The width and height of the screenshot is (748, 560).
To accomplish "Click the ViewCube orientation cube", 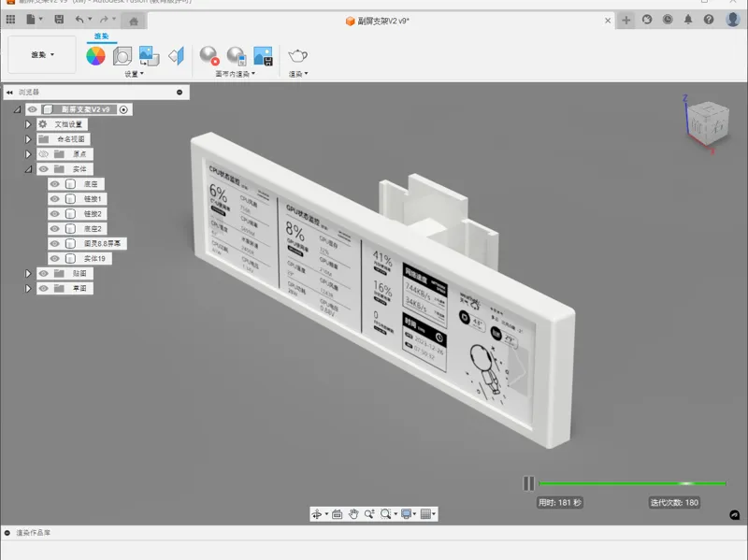I will pos(708,123).
